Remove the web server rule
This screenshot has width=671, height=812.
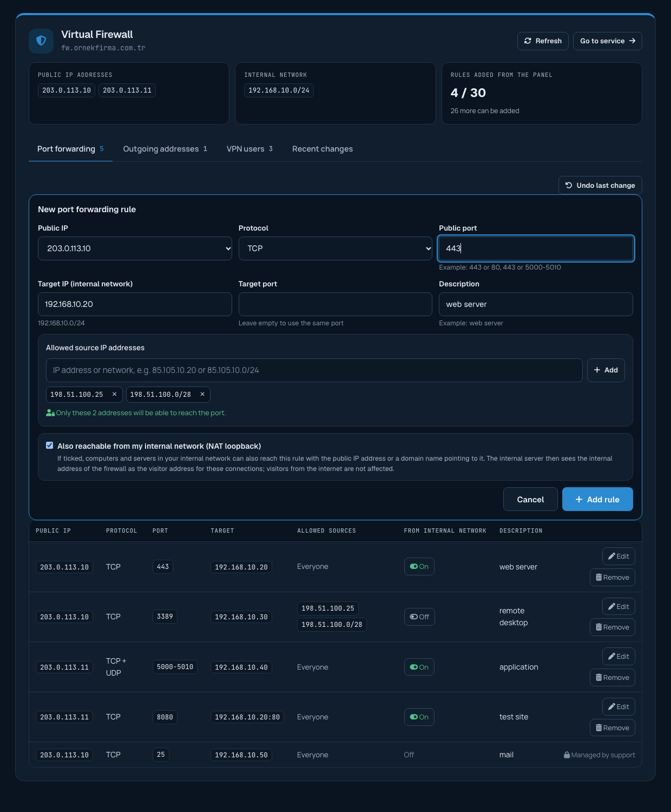(x=613, y=578)
